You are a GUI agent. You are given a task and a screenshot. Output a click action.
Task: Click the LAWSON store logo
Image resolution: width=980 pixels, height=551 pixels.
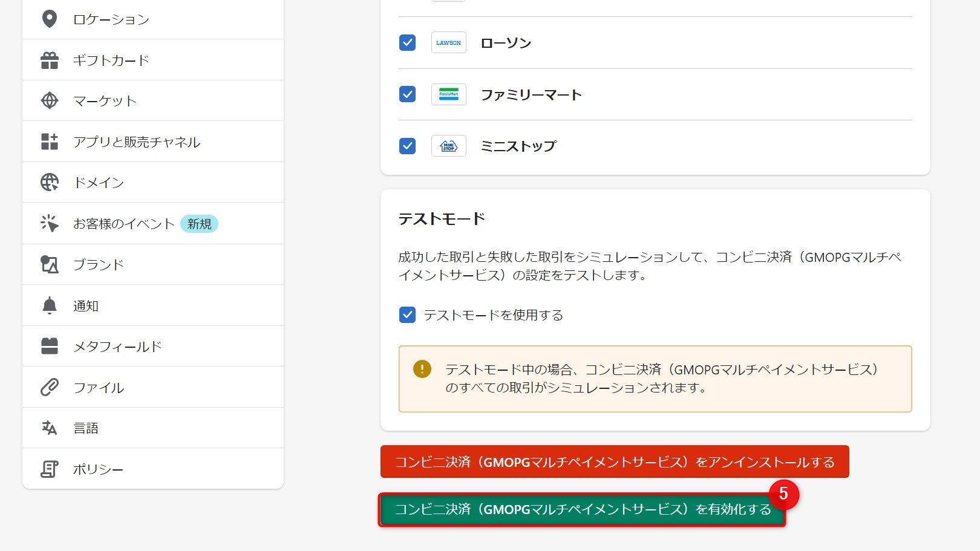pyautogui.click(x=448, y=42)
